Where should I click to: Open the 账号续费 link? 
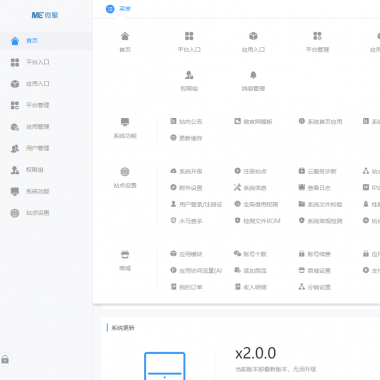314,254
